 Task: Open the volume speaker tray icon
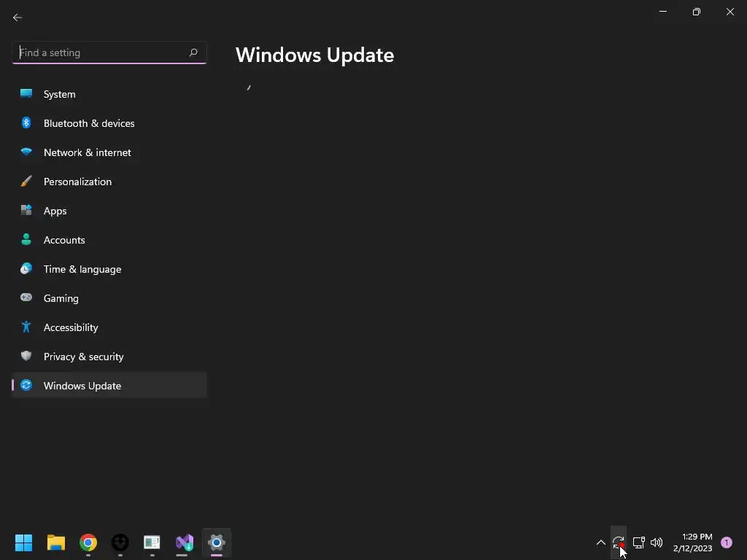[x=657, y=542]
